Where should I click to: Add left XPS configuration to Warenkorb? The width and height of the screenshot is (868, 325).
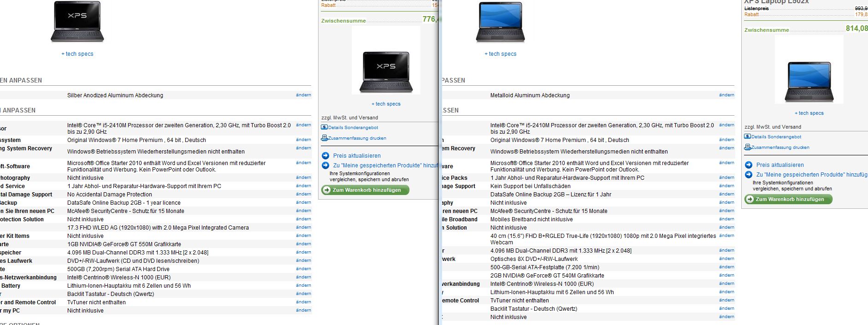pyautogui.click(x=365, y=190)
